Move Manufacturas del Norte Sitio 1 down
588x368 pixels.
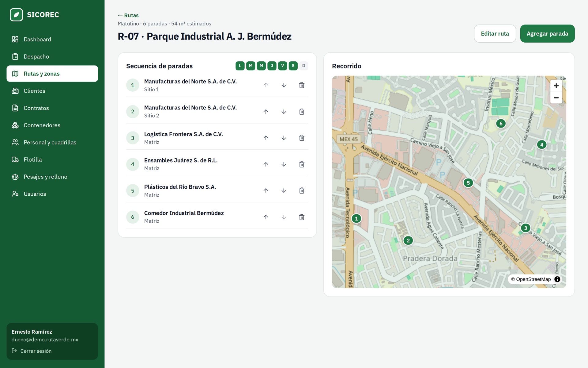[284, 85]
